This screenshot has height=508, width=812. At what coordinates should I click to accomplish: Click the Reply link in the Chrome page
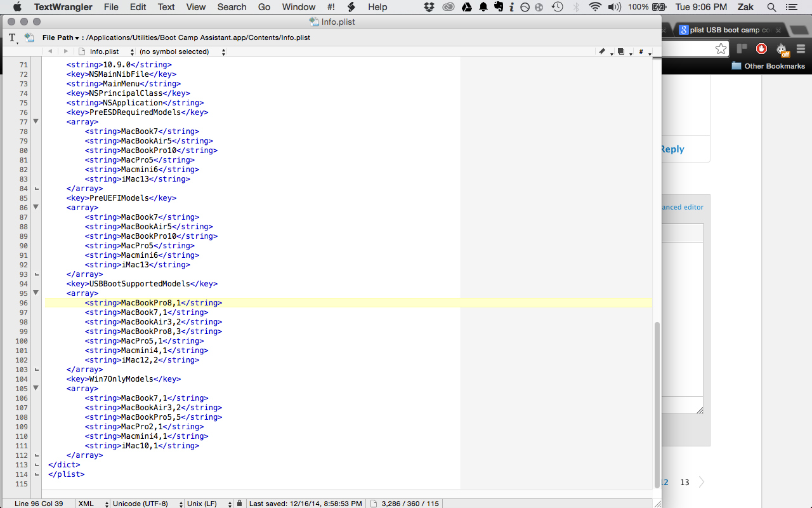click(672, 149)
